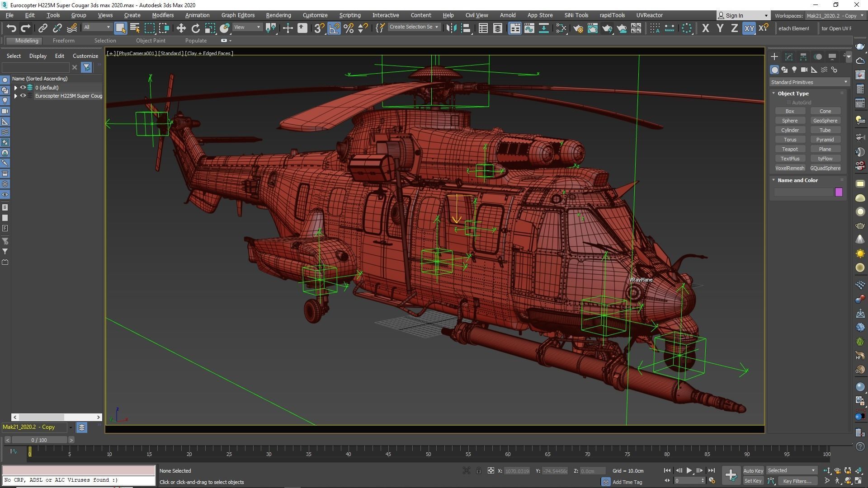Select the Cameras category icon

(x=804, y=70)
